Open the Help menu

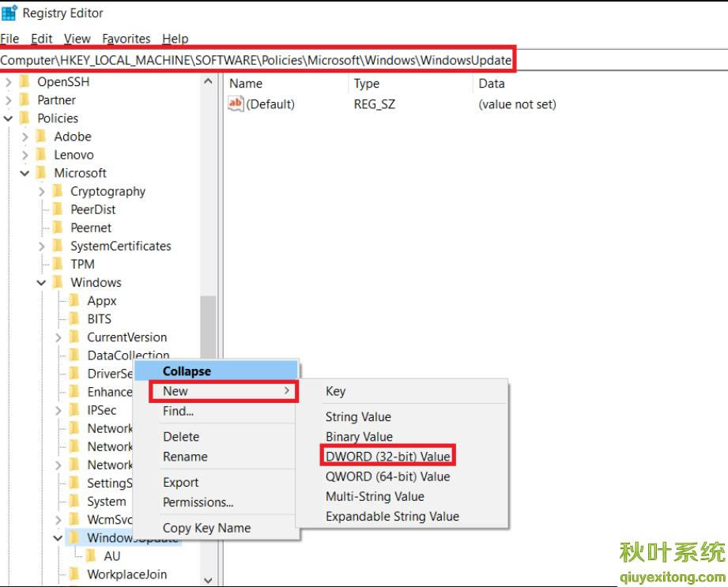coord(175,39)
